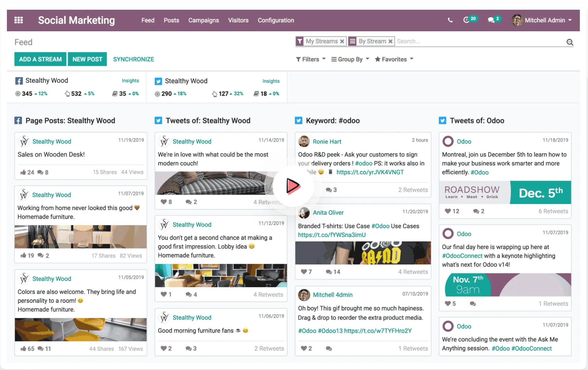
Task: Click comments icon on Sales on Wooden Desk post
Action: coord(40,172)
